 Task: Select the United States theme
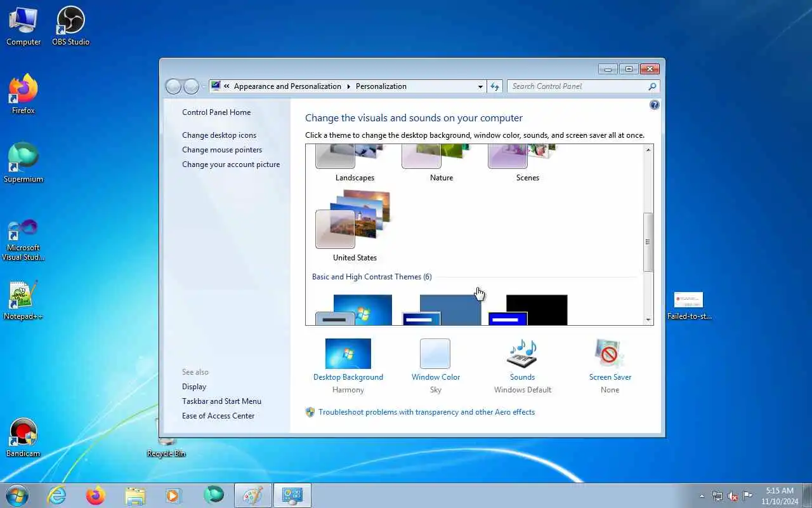click(355, 226)
